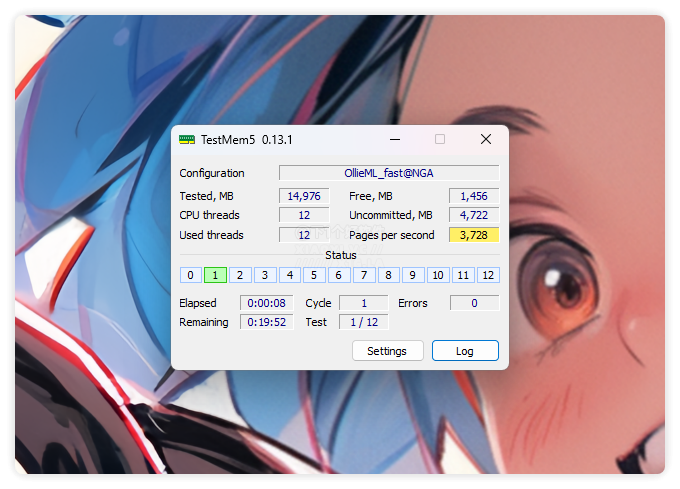This screenshot has width=680, height=489.
Task: Click the Test label beside 1 / 12
Action: [316, 322]
